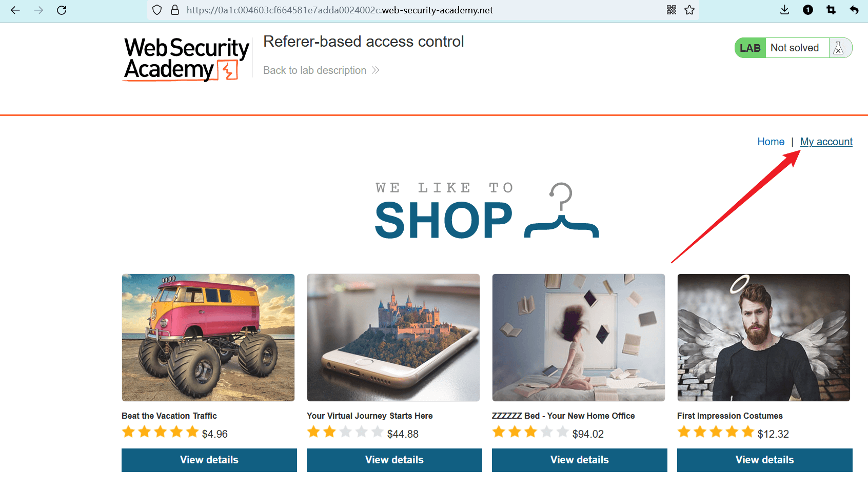Screen dimensions: 868x489
Task: View details for ZZZZZZ Bed product
Action: click(579, 460)
